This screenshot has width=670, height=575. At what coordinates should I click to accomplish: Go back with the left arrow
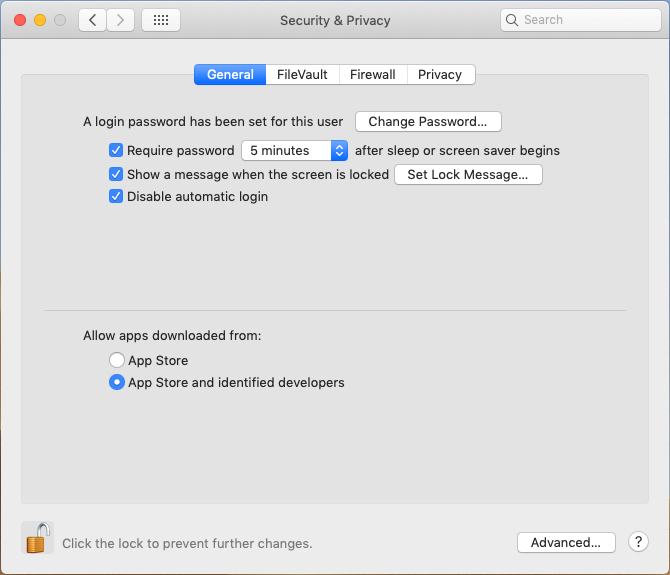tap(92, 20)
